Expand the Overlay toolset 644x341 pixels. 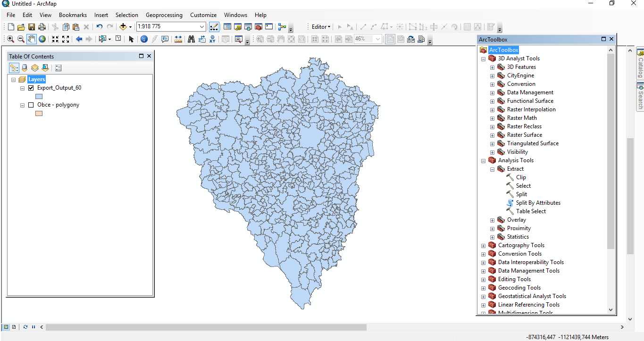492,220
